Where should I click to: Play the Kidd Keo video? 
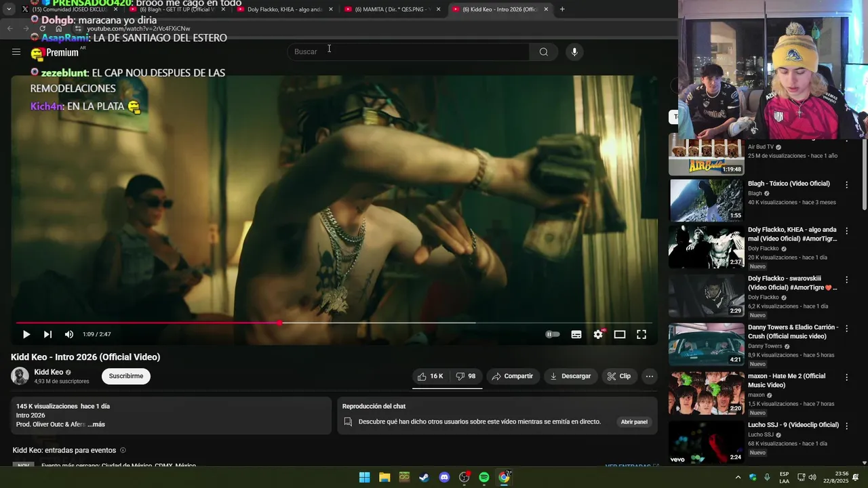click(x=26, y=334)
